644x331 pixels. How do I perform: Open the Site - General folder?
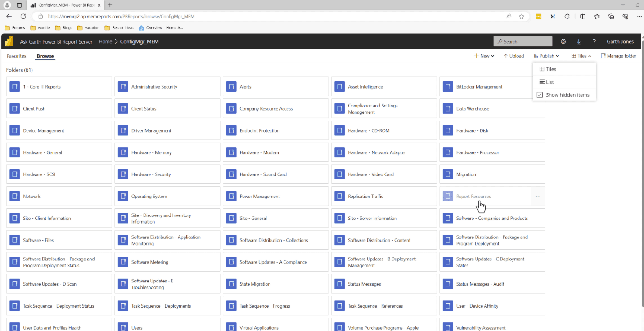pos(275,219)
